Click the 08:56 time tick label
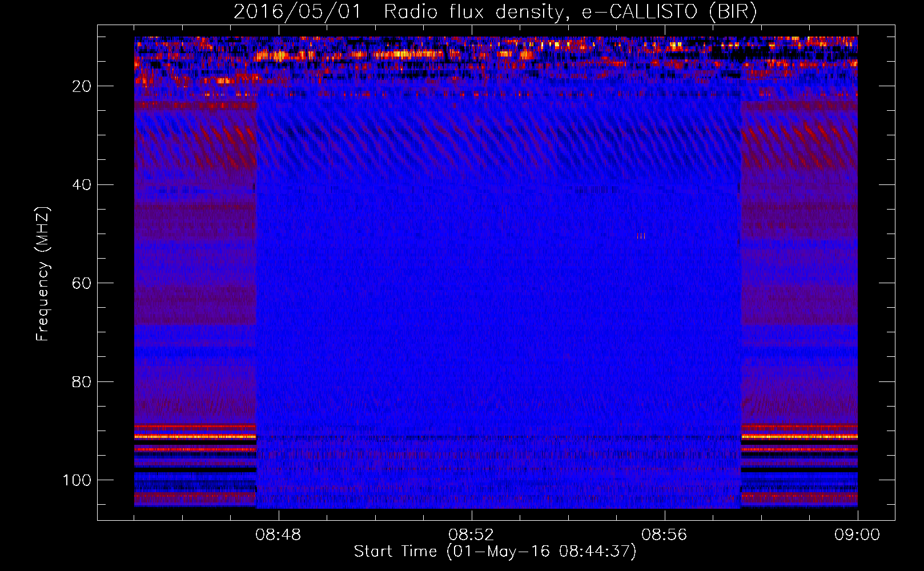 664,535
